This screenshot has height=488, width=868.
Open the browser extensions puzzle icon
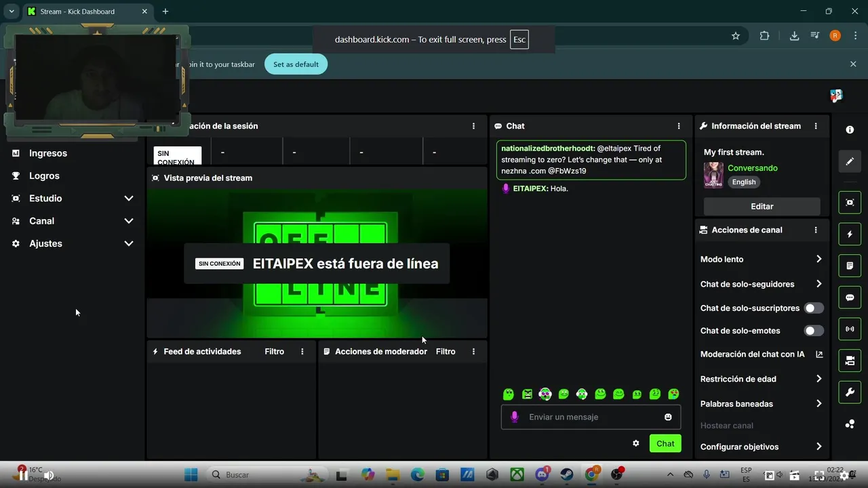764,36
